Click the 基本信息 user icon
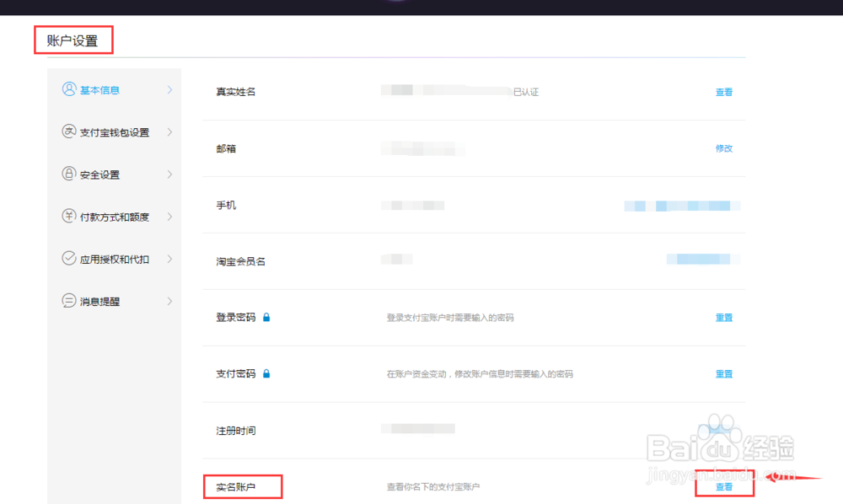Image resolution: width=843 pixels, height=504 pixels. click(69, 89)
